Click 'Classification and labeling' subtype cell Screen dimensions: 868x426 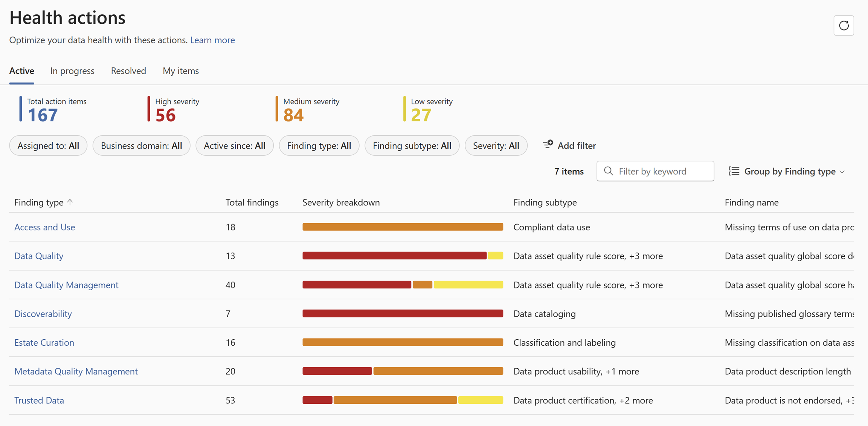pos(564,342)
